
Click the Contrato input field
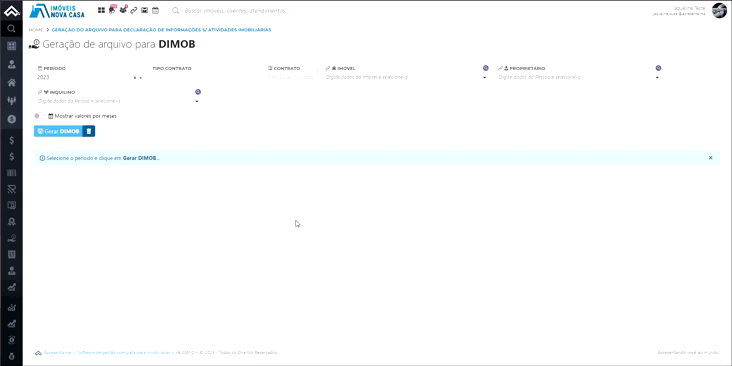tap(290, 77)
